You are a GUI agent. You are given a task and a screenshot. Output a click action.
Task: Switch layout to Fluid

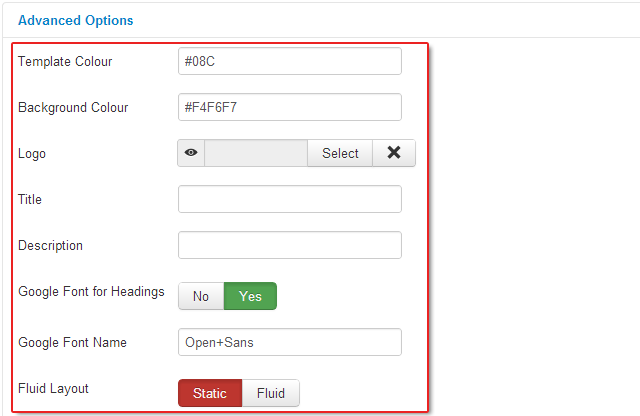pyautogui.click(x=271, y=393)
